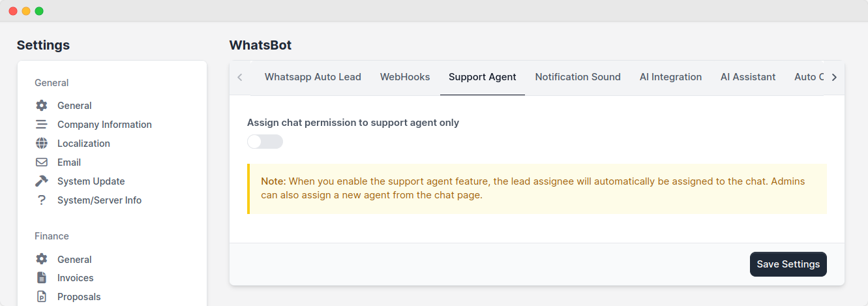
Task: Click the System/Server Info question mark icon
Action: pyautogui.click(x=42, y=200)
